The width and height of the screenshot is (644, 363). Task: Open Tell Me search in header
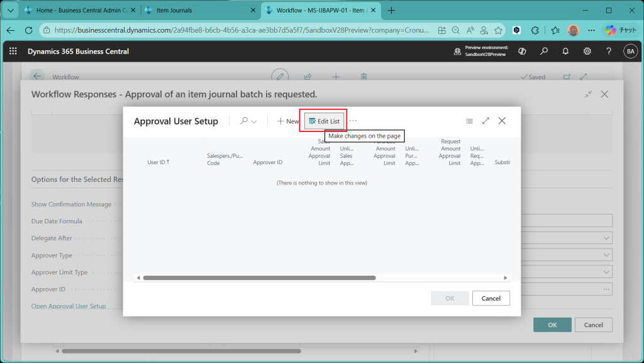coord(544,52)
